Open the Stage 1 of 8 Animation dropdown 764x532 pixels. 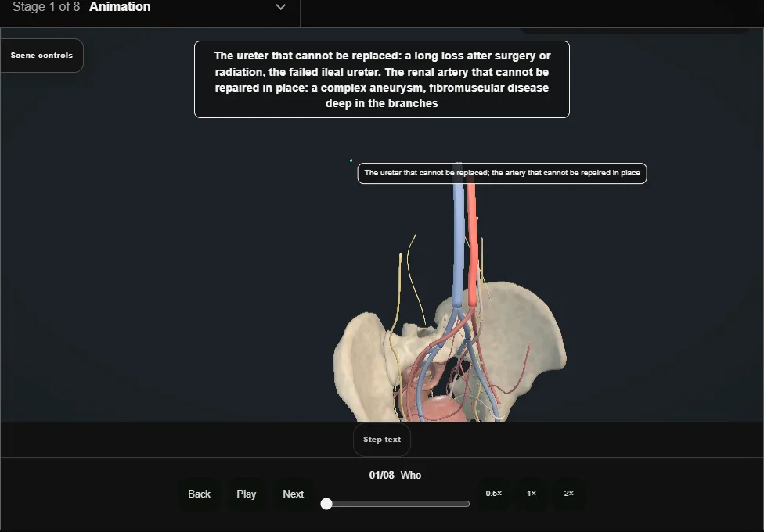150,7
